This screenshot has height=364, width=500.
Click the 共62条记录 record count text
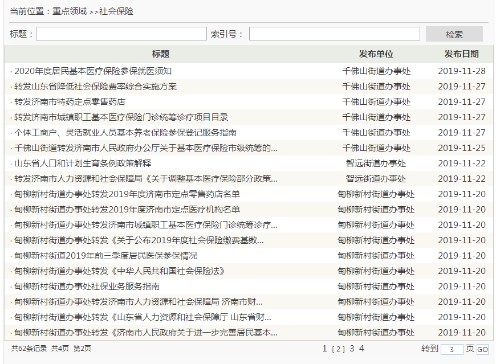point(29,349)
